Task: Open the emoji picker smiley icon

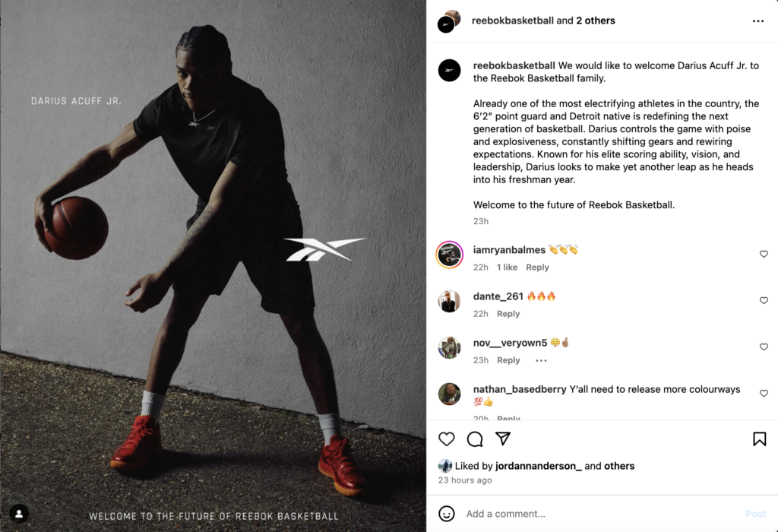Action: click(447, 514)
